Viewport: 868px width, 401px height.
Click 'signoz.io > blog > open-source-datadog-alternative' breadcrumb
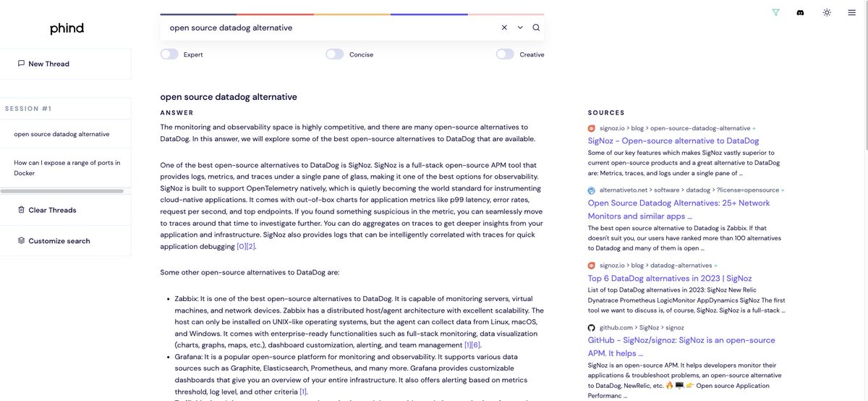[x=675, y=128]
